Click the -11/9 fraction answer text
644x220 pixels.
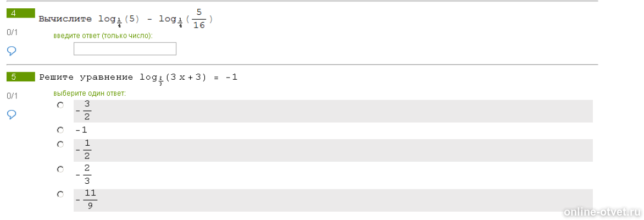[87, 200]
